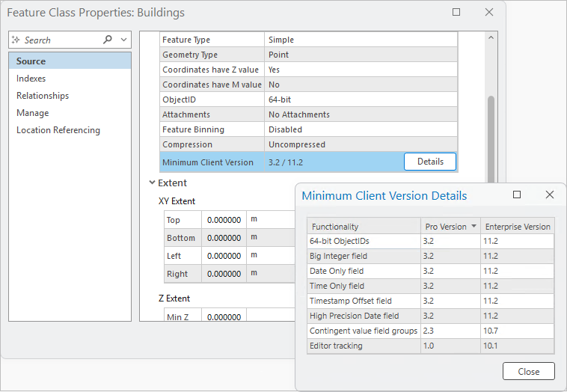
Task: Click the Feature Binning property row
Action: point(308,129)
